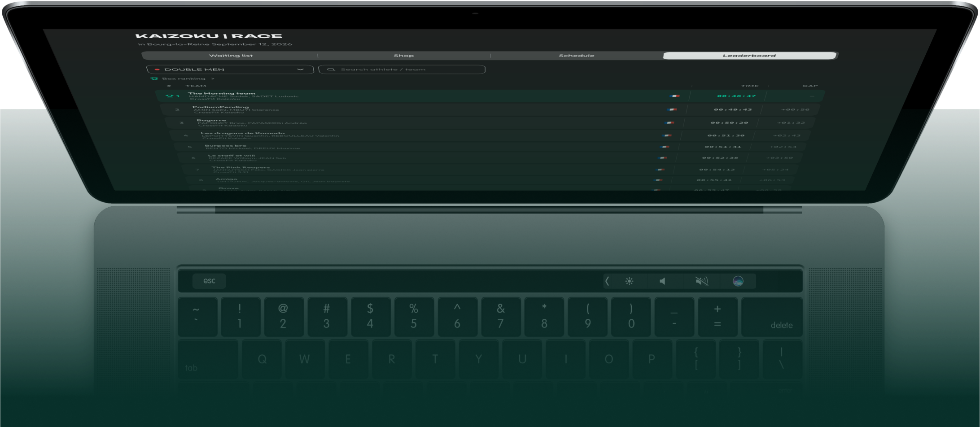Open The Morning team leaderboard row

490,96
